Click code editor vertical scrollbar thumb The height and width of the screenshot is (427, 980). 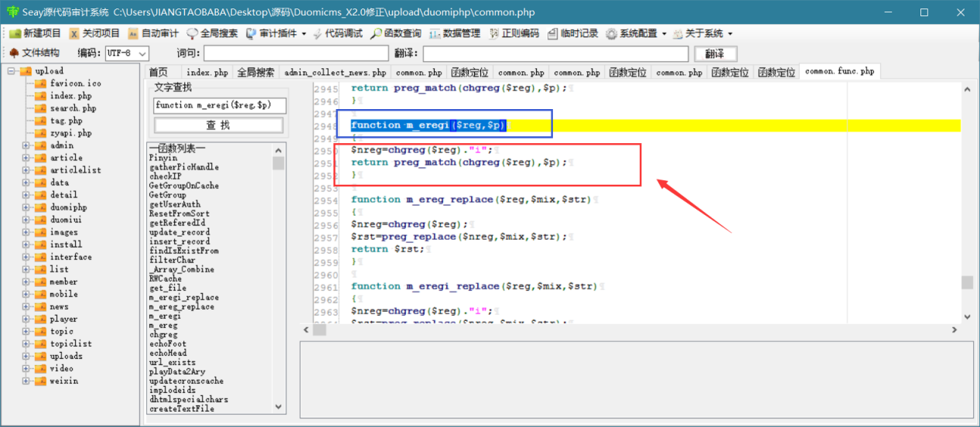pyautogui.click(x=968, y=282)
